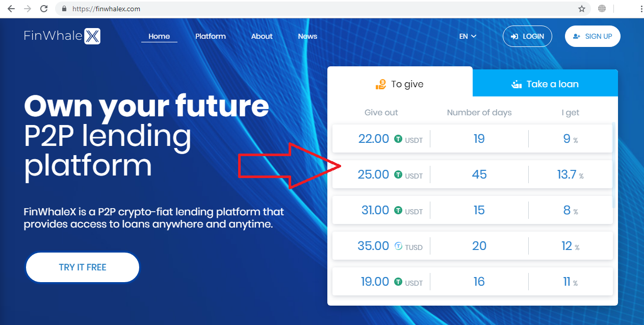The image size is (644, 325).
Task: Click the Give out column header
Action: pos(381,112)
